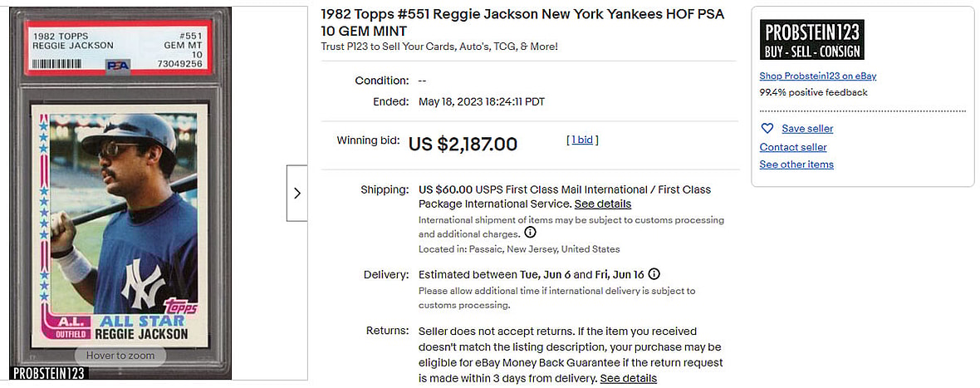Click the next image arrow chevron
Viewport: 980px width, 388px height.
tap(297, 193)
